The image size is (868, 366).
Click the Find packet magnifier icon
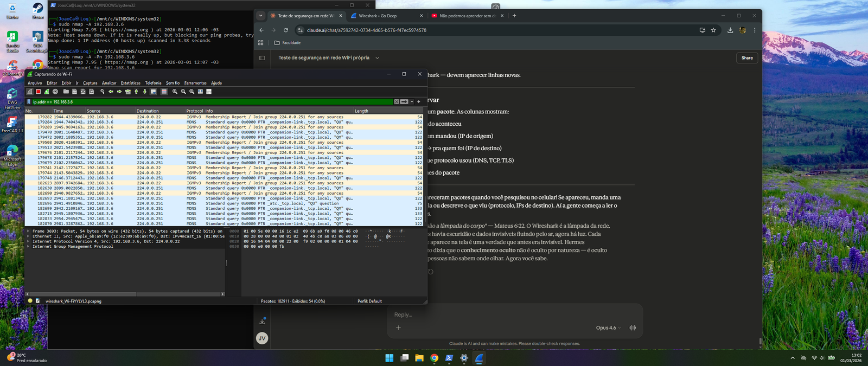point(102,92)
